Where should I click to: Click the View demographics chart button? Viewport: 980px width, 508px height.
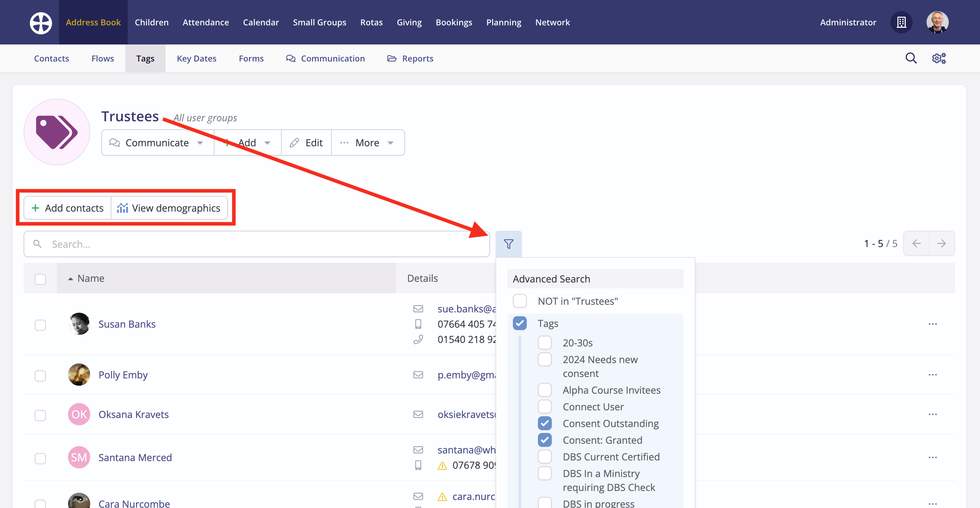pyautogui.click(x=169, y=208)
